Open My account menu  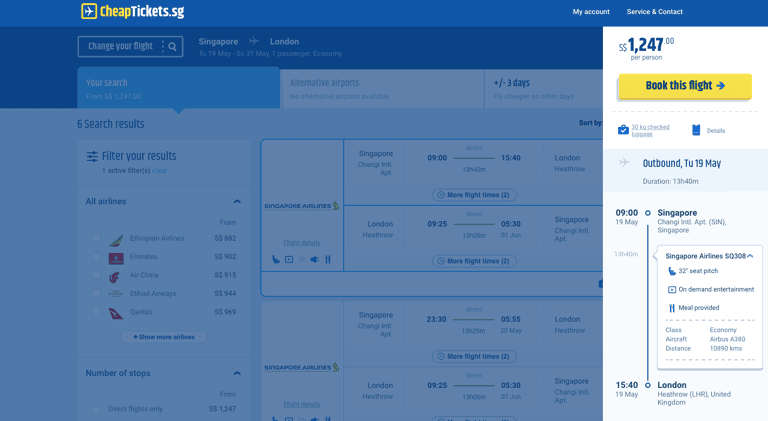591,12
